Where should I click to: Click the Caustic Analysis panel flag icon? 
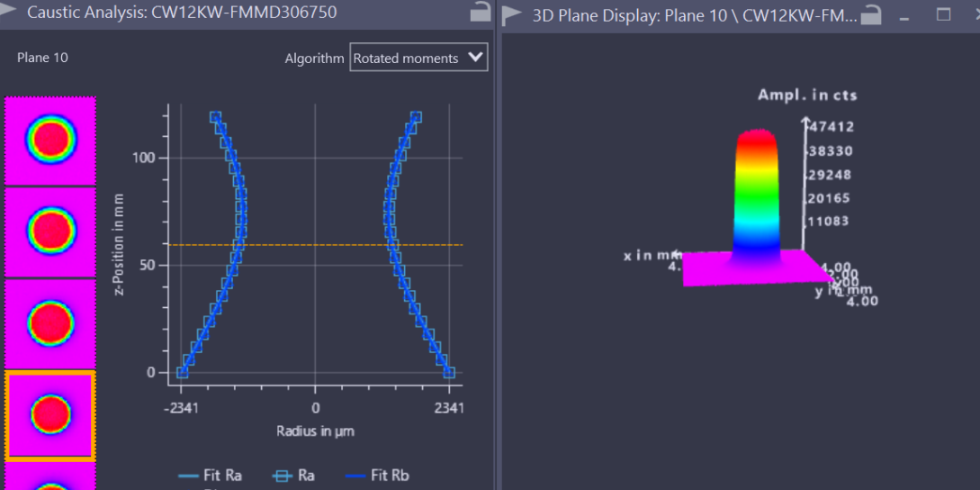tap(10, 14)
